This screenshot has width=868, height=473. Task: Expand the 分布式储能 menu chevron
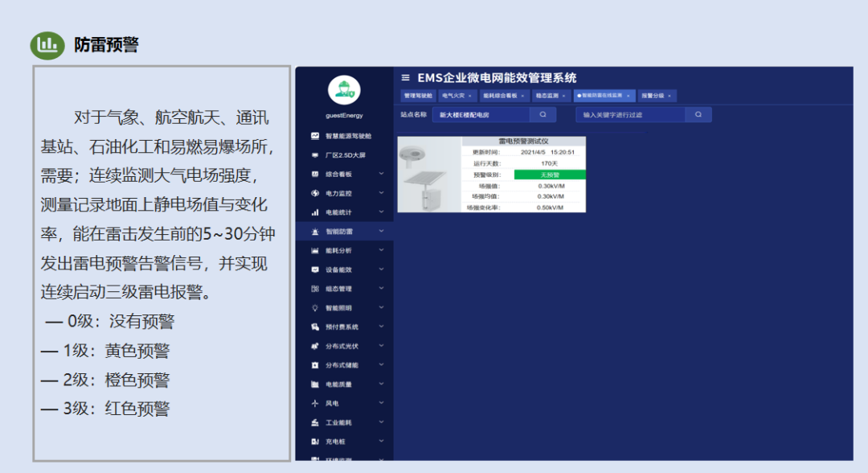pyautogui.click(x=382, y=365)
